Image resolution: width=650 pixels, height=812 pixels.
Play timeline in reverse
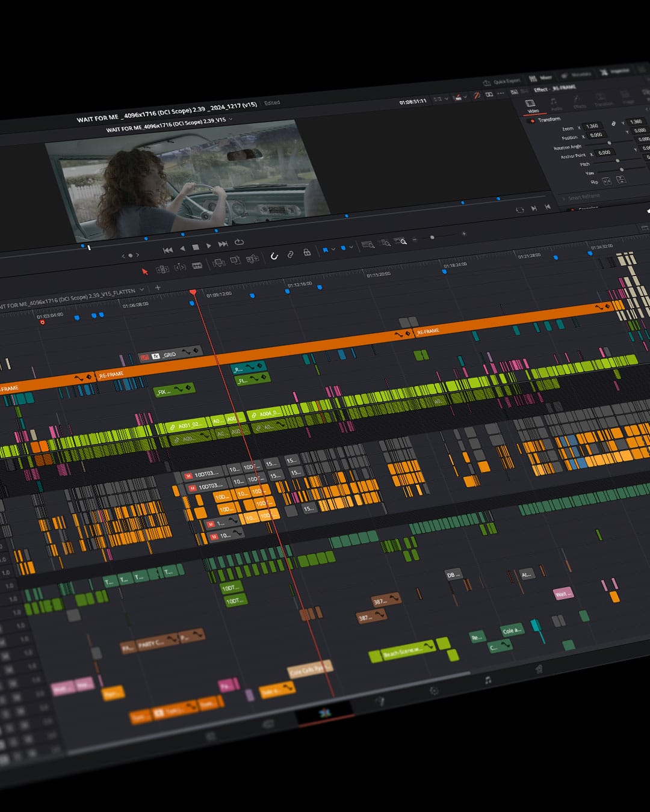[x=182, y=248]
